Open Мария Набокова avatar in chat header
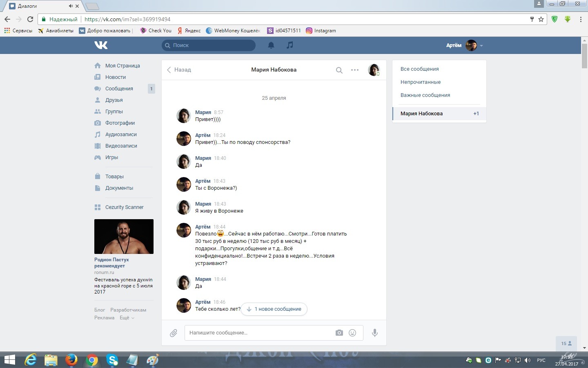 pos(374,70)
